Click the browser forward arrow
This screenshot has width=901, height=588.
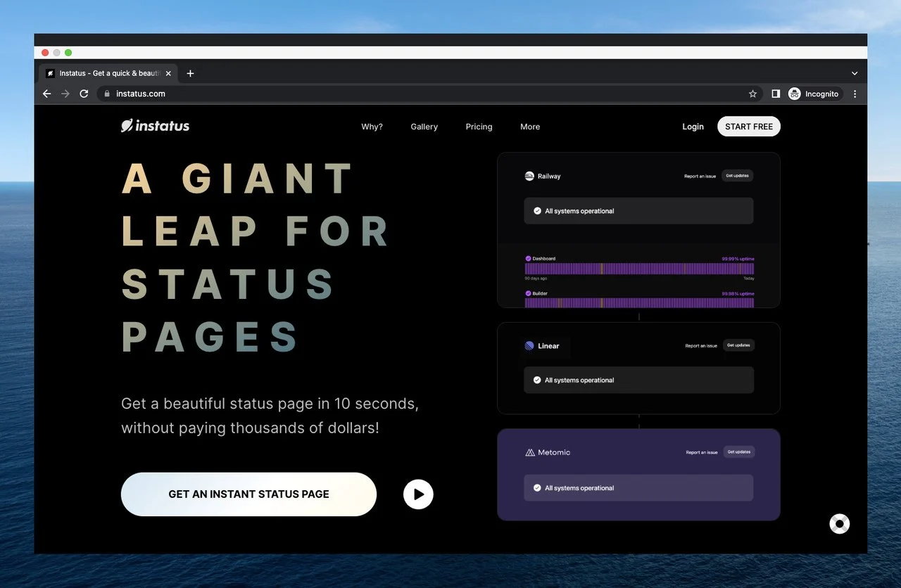tap(65, 94)
